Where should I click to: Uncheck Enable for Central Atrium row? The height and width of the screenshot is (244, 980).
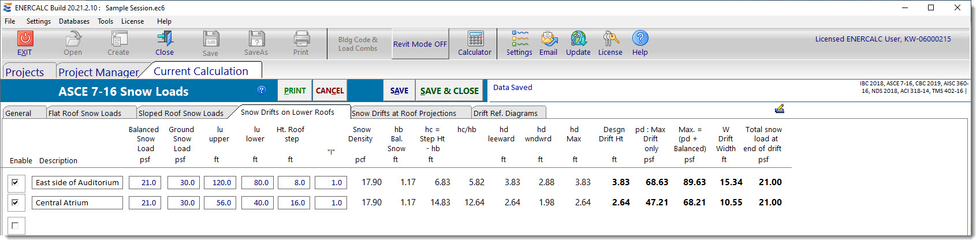click(16, 203)
